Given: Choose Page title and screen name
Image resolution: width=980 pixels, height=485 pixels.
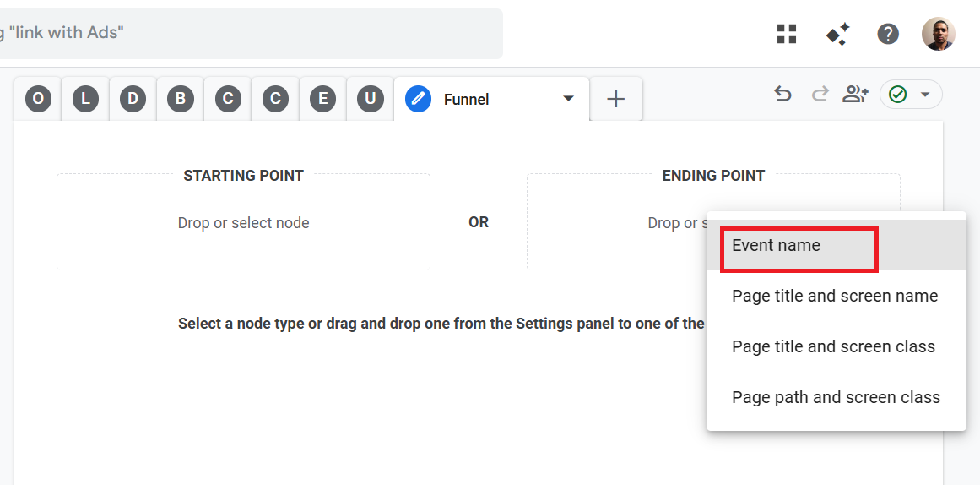Looking at the screenshot, I should [x=834, y=297].
